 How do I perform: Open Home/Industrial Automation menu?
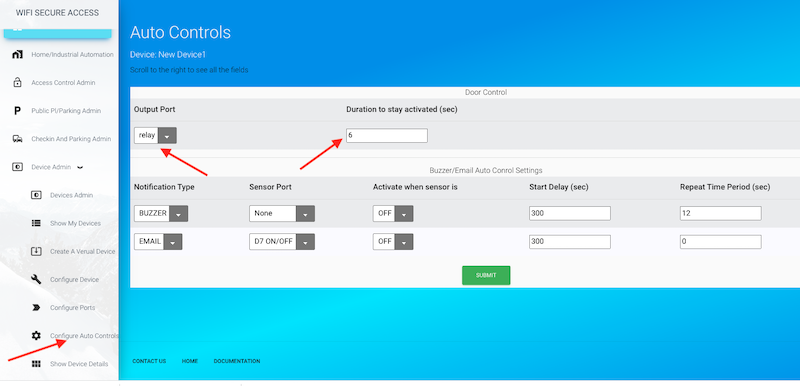[72, 55]
